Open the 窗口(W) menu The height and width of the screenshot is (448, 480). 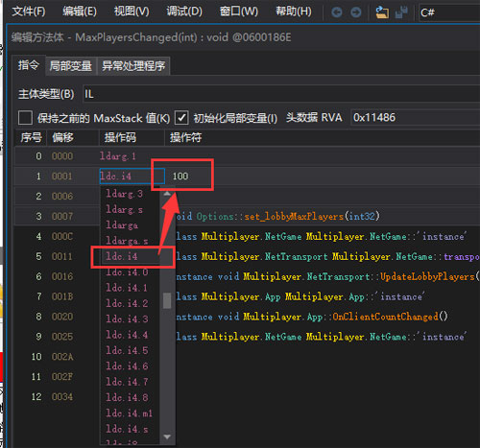[238, 12]
